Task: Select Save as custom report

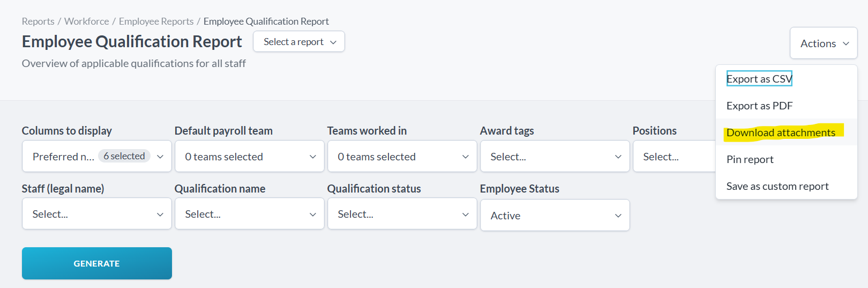Action: [777, 186]
